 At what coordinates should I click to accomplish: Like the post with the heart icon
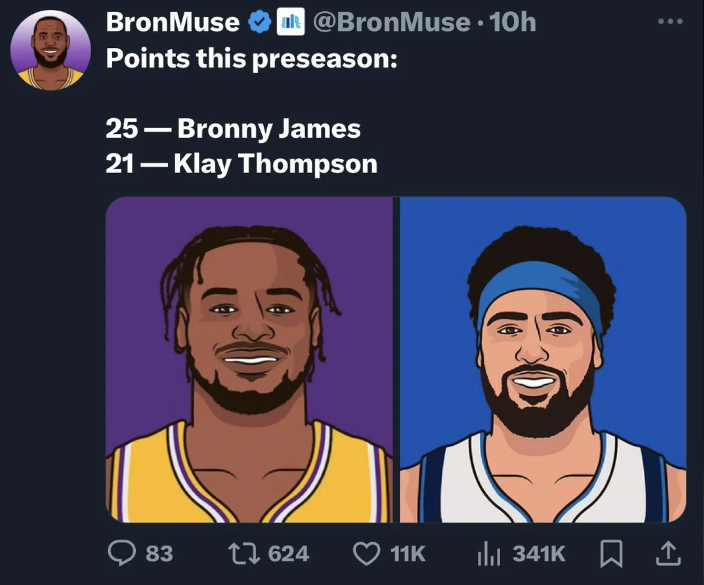point(367,552)
